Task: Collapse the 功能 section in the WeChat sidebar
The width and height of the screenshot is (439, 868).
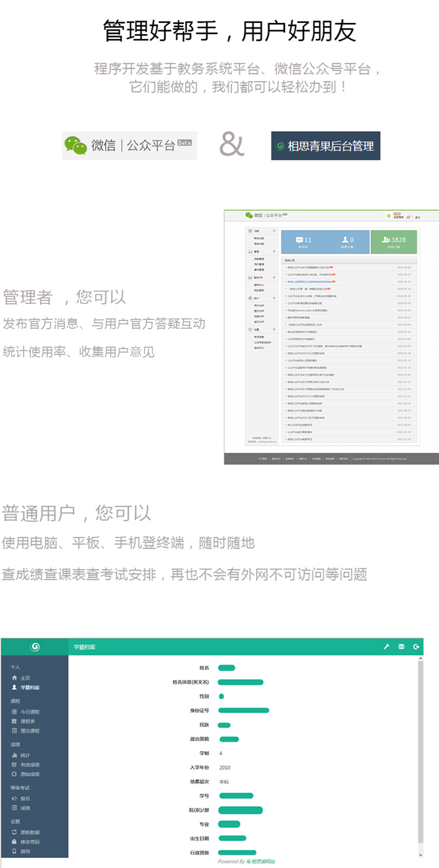Action: coord(274,231)
